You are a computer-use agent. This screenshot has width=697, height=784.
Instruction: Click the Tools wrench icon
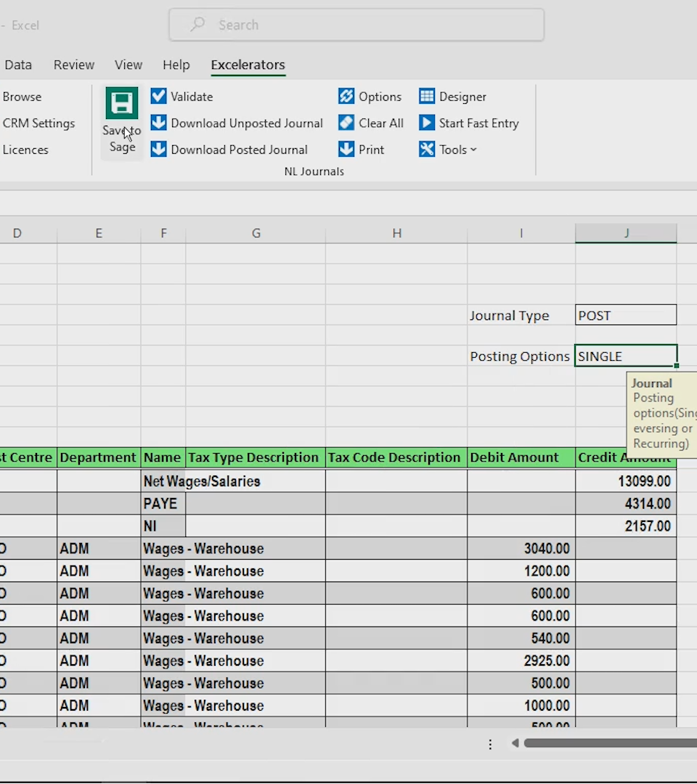pos(427,149)
